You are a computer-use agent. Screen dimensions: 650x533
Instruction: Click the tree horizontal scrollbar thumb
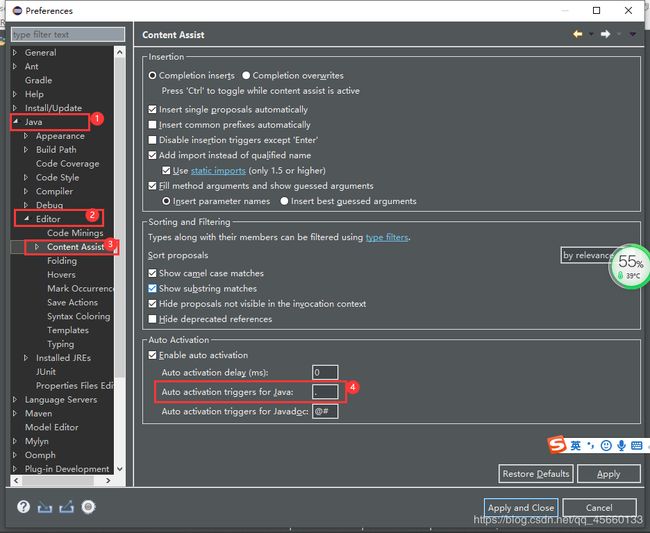coord(58,480)
